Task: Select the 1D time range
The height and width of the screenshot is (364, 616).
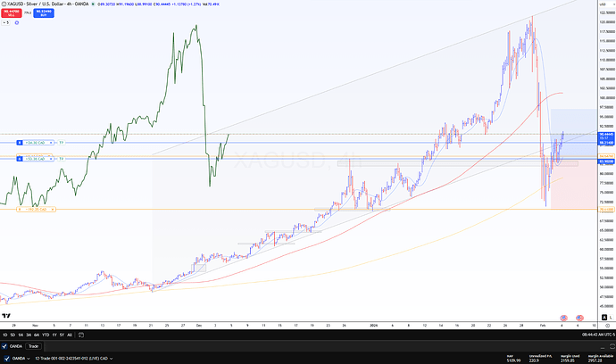Action: coord(4,335)
